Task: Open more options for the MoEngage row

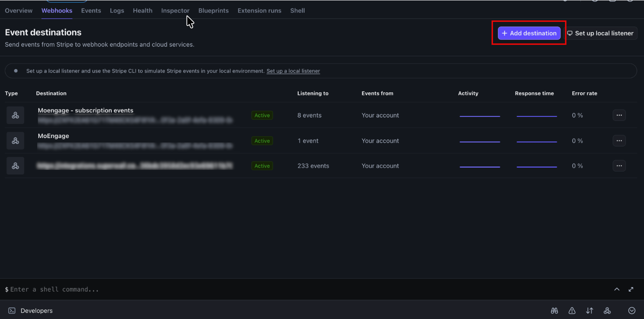Action: 619,141
